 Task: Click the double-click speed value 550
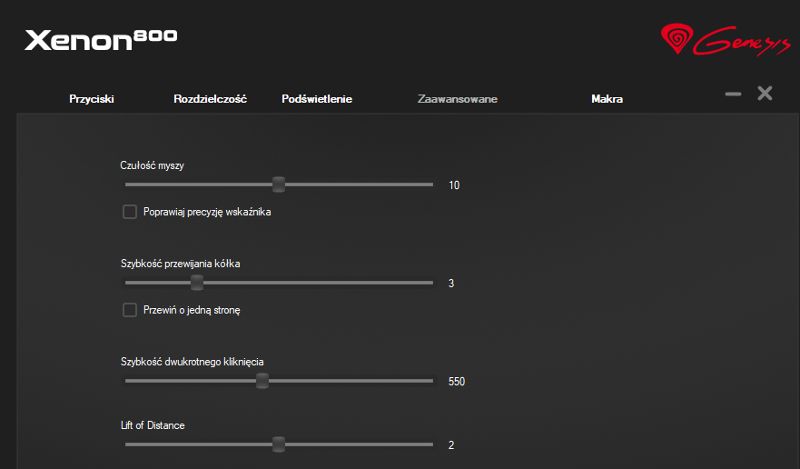click(457, 381)
